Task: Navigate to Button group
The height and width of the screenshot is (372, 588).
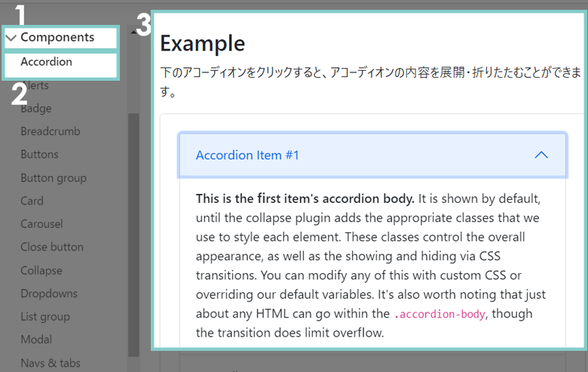Action: [54, 178]
